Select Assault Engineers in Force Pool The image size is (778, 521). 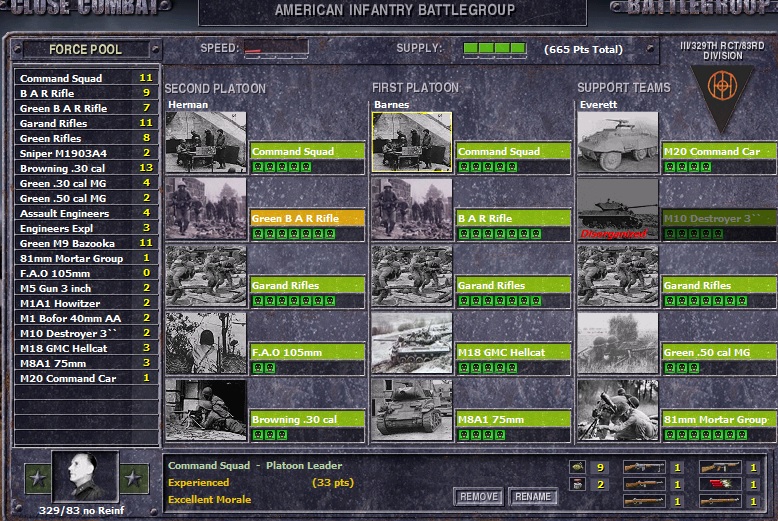86,213
